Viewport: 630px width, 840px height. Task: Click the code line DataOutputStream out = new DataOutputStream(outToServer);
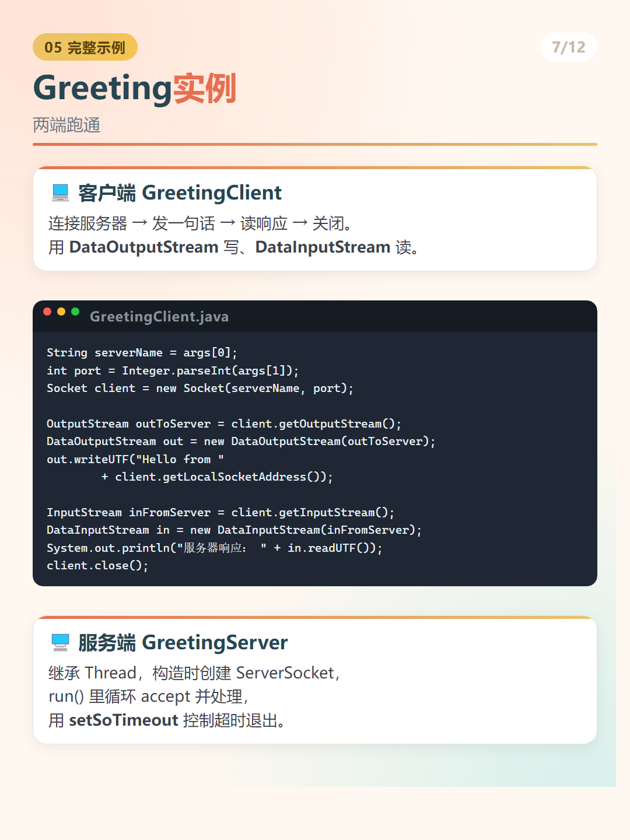coord(241,441)
